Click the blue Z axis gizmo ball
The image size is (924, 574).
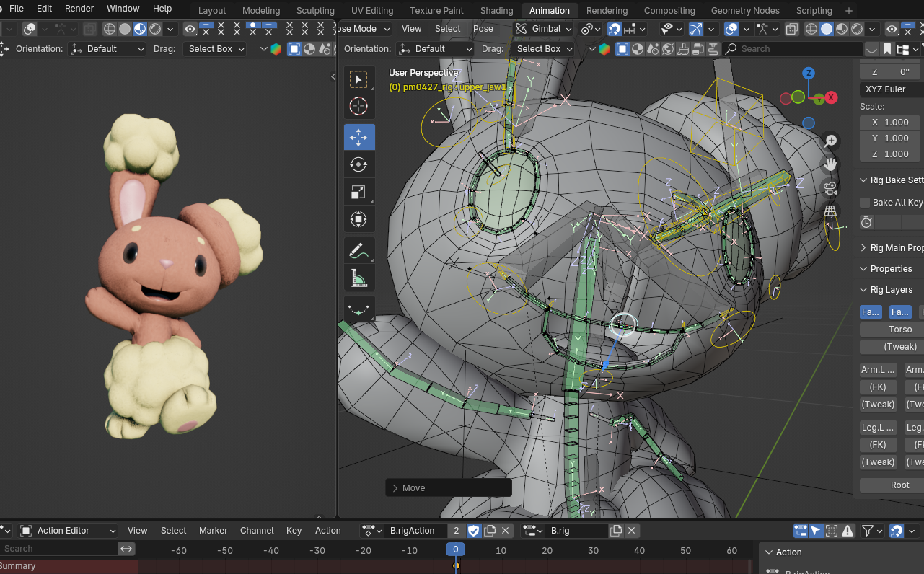(x=809, y=73)
